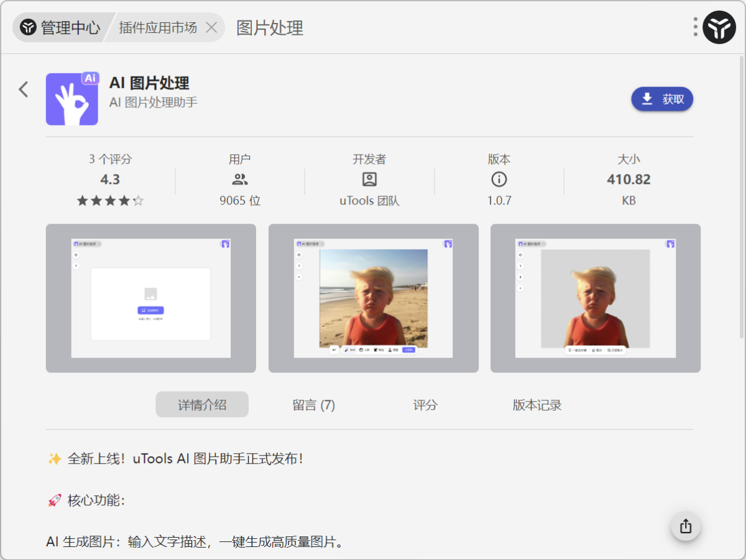The image size is (746, 560).
Task: Open the first screenshot preview
Action: pyautogui.click(x=150, y=298)
